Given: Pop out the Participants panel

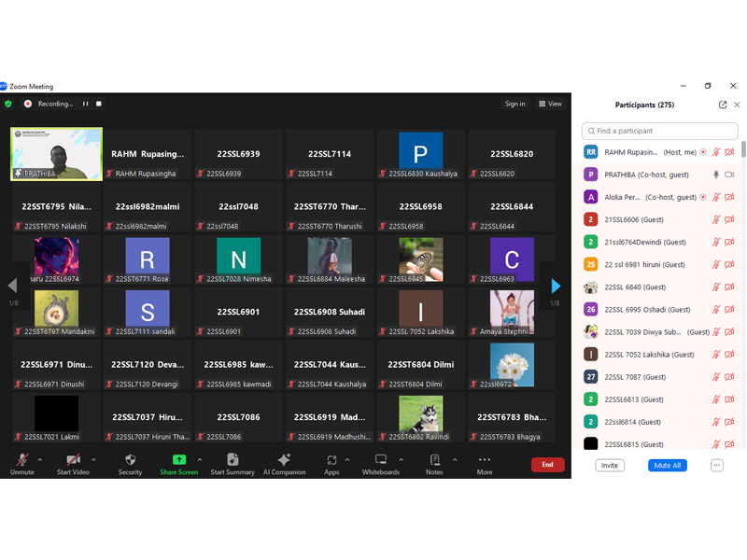Looking at the screenshot, I should [x=723, y=105].
